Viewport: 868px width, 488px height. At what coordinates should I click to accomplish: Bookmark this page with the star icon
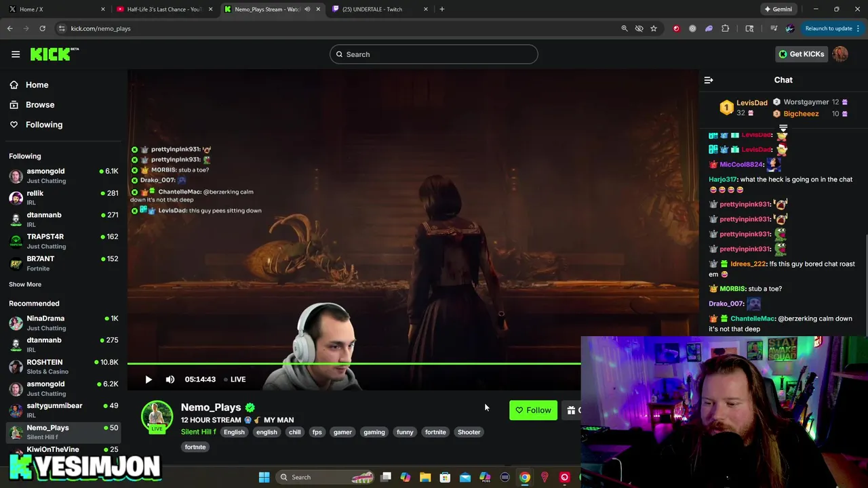654,28
